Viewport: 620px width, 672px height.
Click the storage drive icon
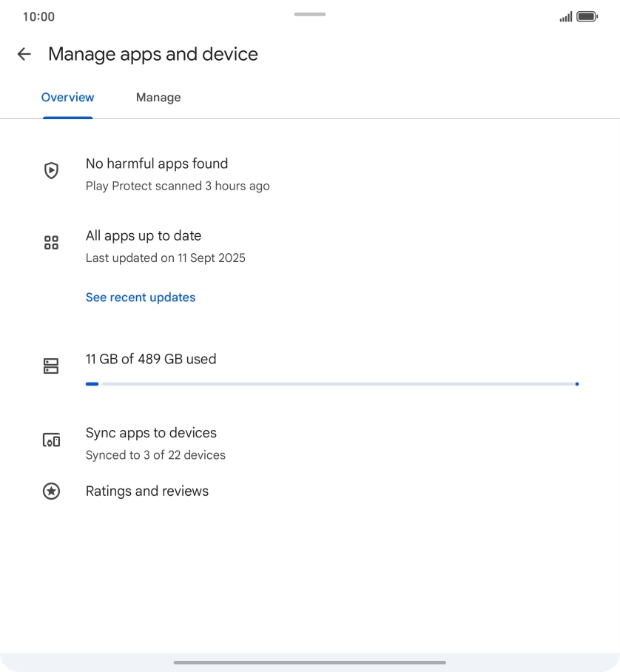[x=51, y=366]
